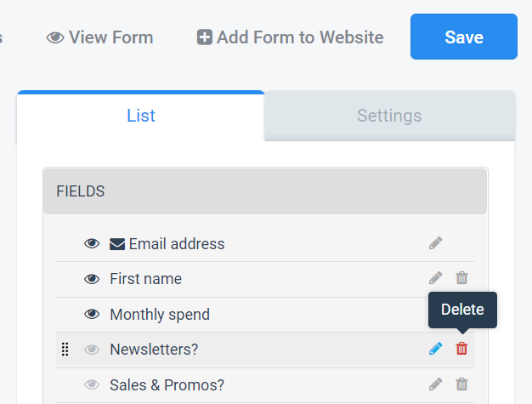Edit the Newsletters? field blue pencil

(x=435, y=349)
